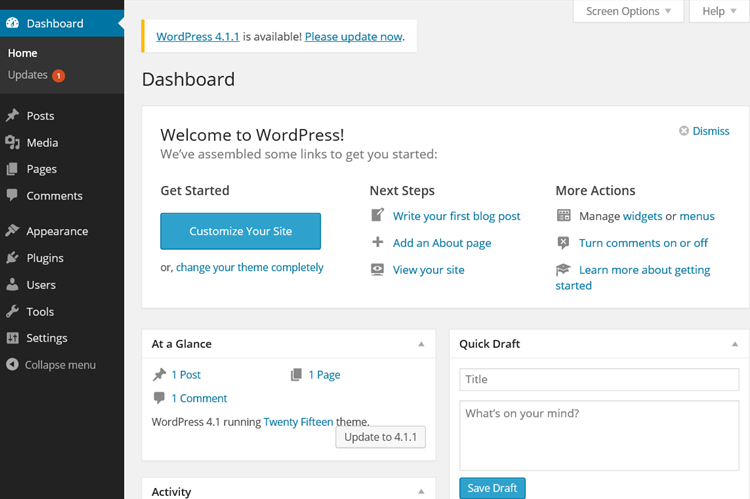Click the pushpin icon beside 1 Post
Viewport: 750px width, 499px height.
click(x=159, y=374)
